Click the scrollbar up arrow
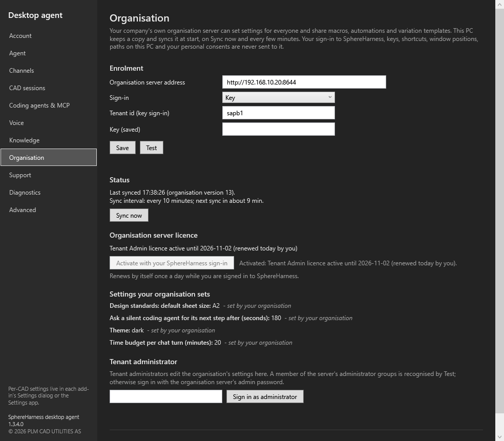504x441 pixels. (499, 5)
